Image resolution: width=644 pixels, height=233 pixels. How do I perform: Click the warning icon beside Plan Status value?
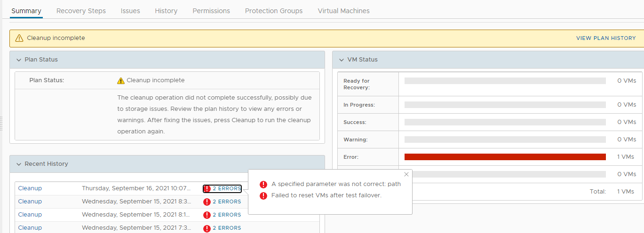[121, 80]
